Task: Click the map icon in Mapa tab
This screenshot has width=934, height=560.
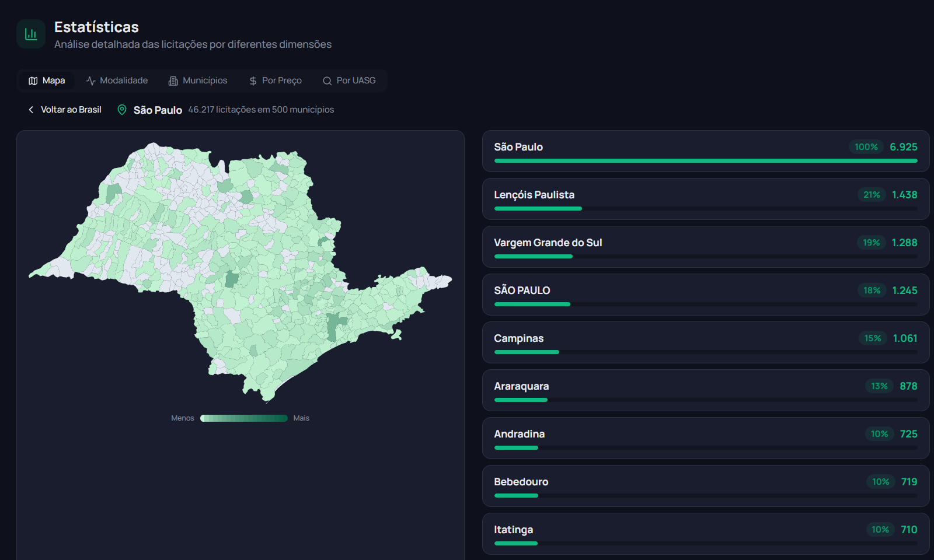Action: click(33, 81)
